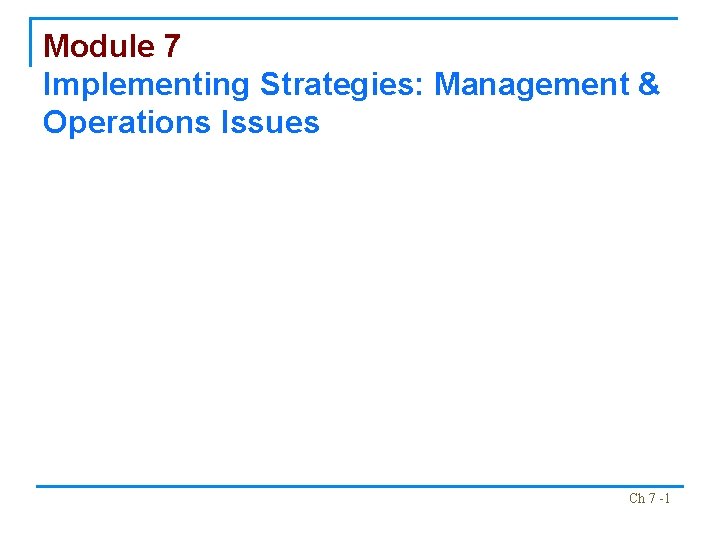Click the "Ch" text in the footer
Image resolution: width=720 pixels, height=540 pixels.
636,498
